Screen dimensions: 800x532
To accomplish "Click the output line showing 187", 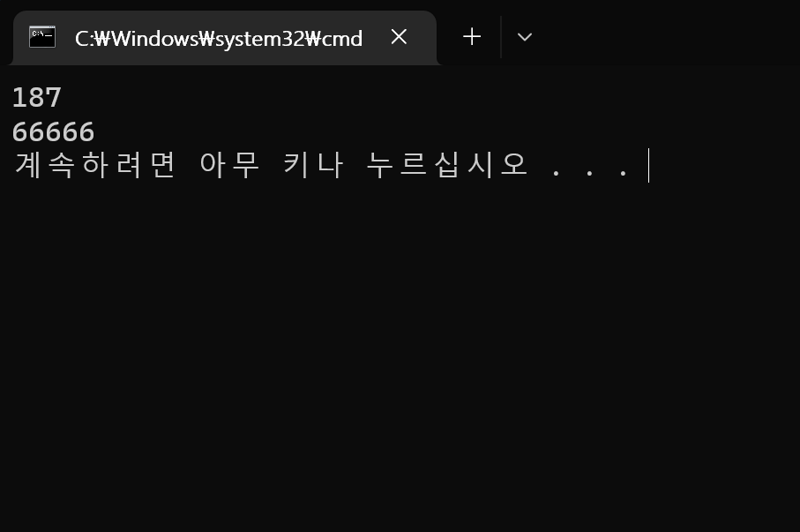I will click(x=37, y=98).
